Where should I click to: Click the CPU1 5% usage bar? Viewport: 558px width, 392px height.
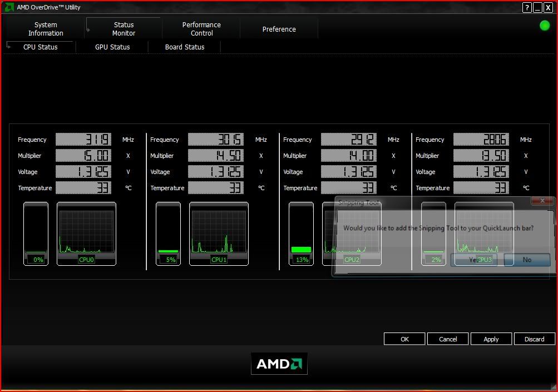point(169,234)
